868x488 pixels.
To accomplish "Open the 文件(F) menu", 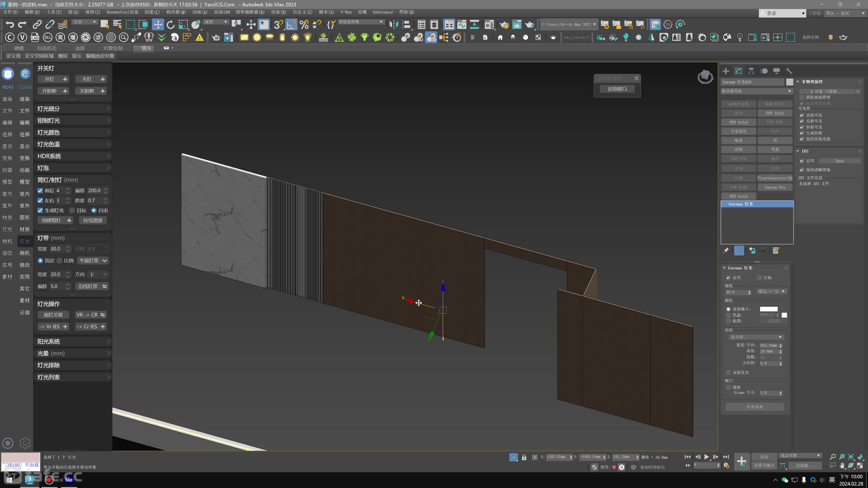I will pos(11,12).
